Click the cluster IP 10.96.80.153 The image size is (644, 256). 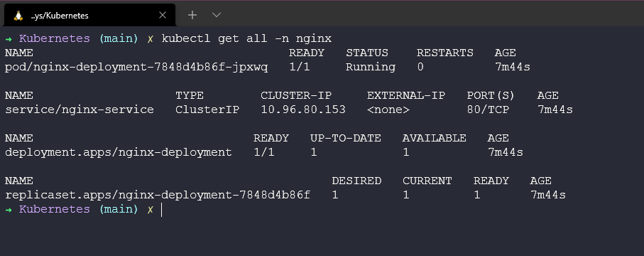(303, 110)
